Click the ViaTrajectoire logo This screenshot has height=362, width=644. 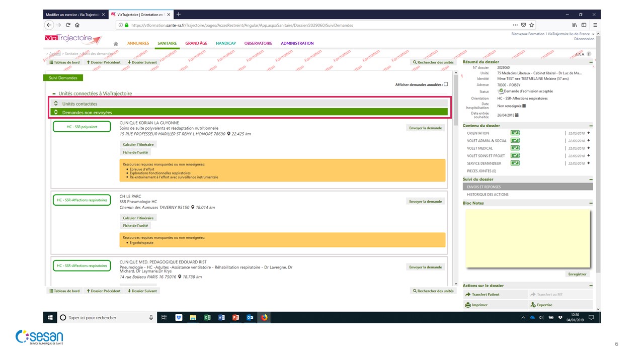[x=73, y=39]
